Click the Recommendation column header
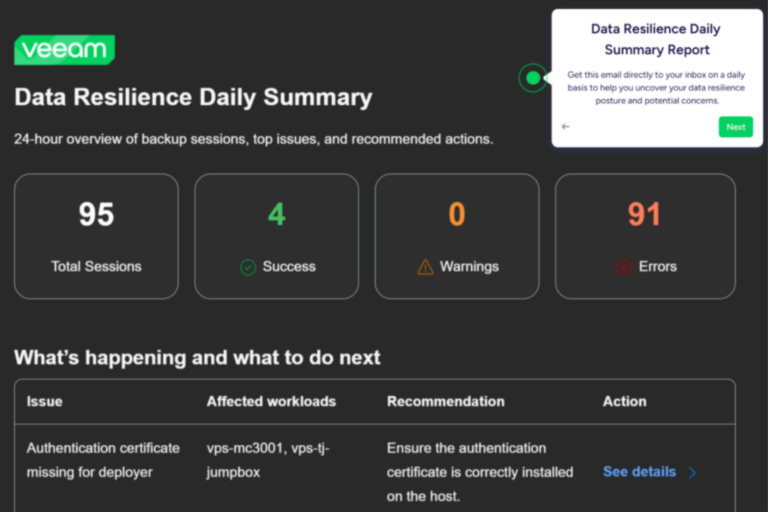 coord(444,401)
